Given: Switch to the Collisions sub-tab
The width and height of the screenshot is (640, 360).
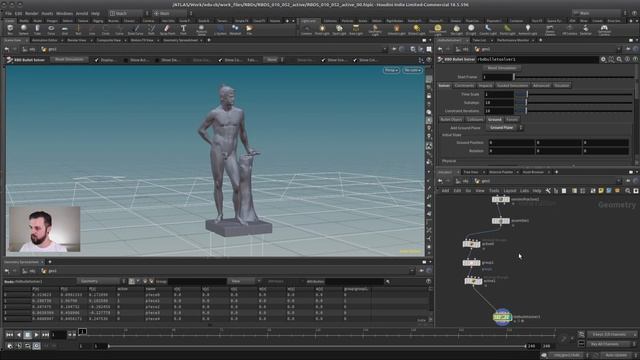Looking at the screenshot, I should point(475,120).
